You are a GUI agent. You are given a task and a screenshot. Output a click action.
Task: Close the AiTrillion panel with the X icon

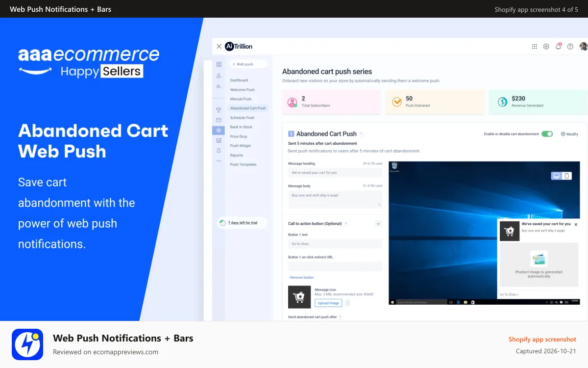coord(219,47)
